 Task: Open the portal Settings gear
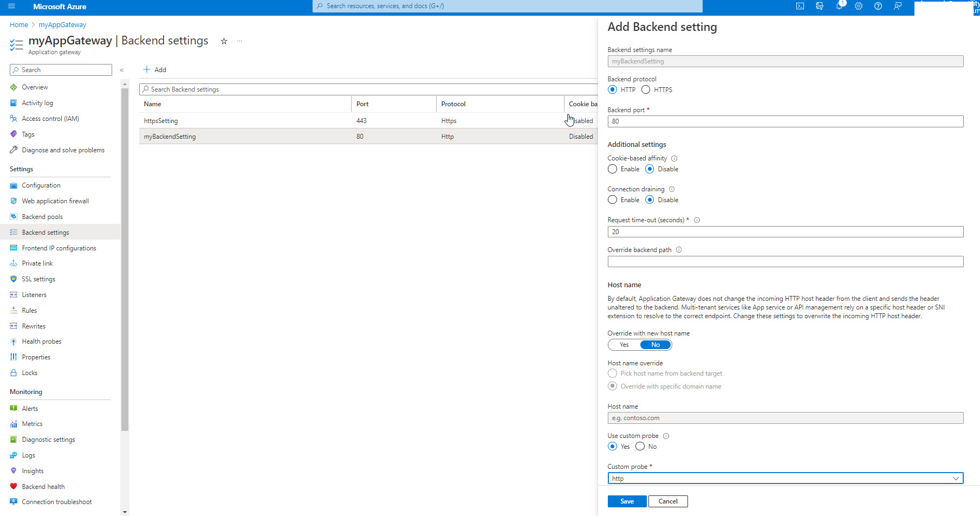859,7
